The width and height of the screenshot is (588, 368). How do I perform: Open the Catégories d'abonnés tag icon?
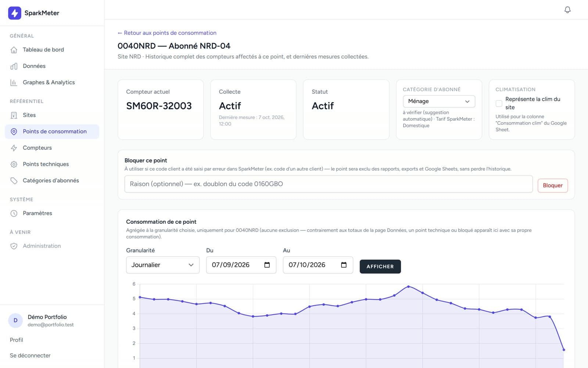[14, 181]
